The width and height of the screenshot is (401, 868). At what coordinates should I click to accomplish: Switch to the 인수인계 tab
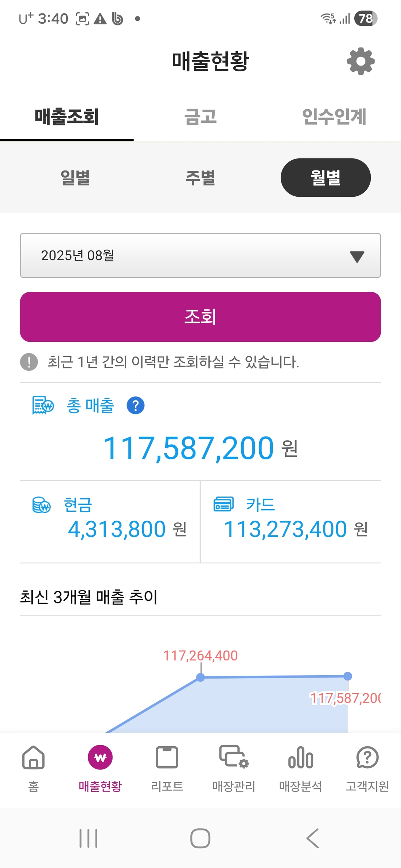(334, 117)
